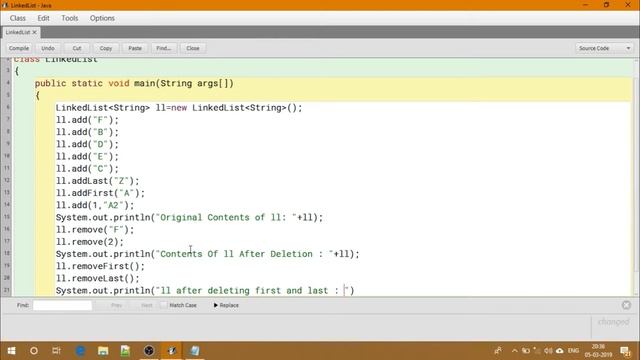Open the Source Code view dropdown
The height and width of the screenshot is (360, 640).
pos(604,48)
